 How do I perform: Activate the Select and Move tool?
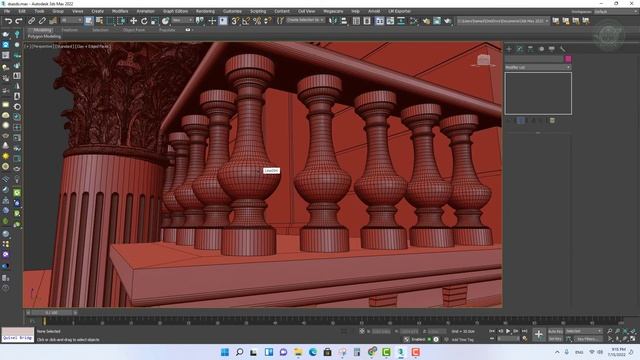(x=133, y=21)
